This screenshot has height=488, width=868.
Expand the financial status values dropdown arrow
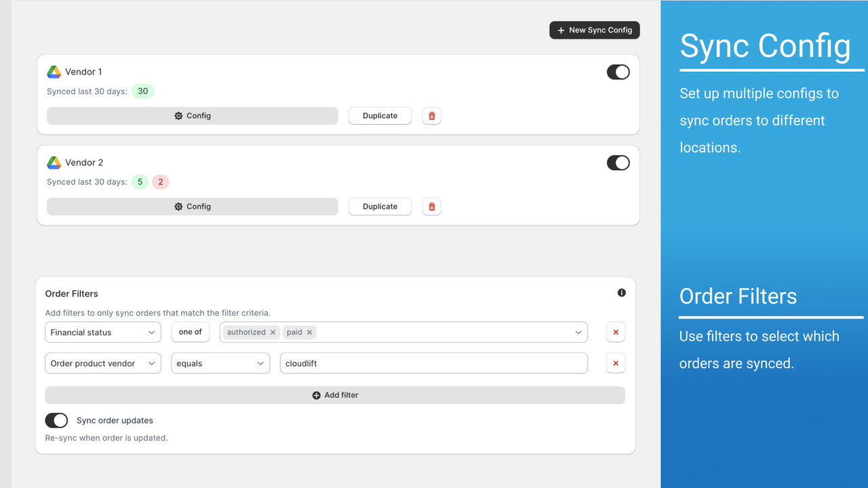click(578, 332)
